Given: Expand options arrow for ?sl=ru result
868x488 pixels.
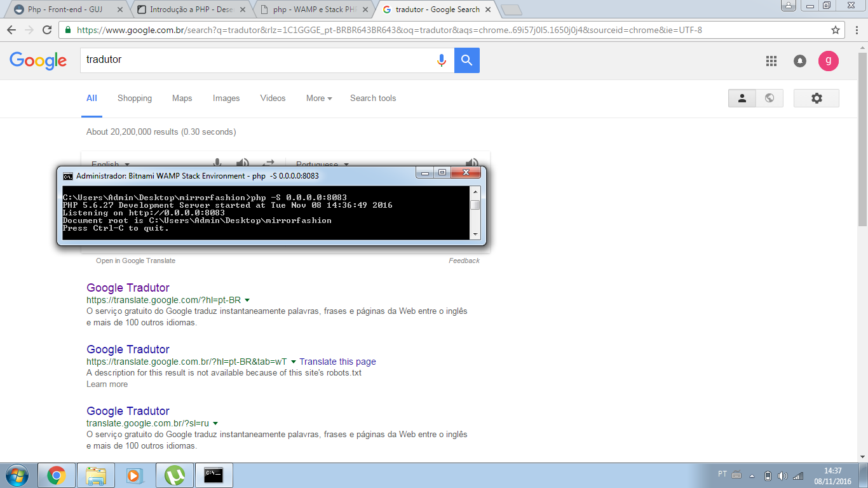Looking at the screenshot, I should [x=215, y=423].
